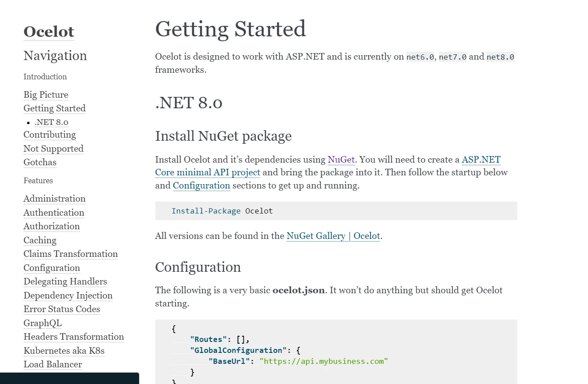Open the Ocelot home title link
Screen dimensions: 588x384
pyautogui.click(x=49, y=32)
